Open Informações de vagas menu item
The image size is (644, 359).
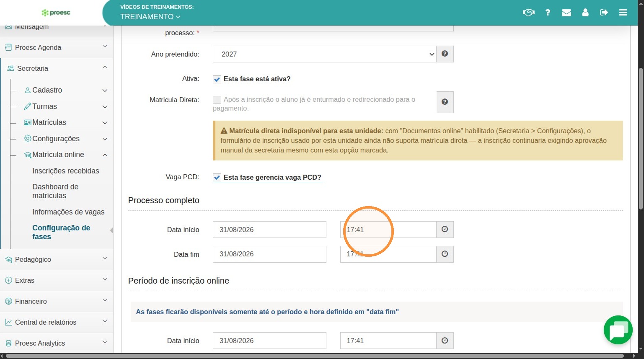[x=68, y=212]
